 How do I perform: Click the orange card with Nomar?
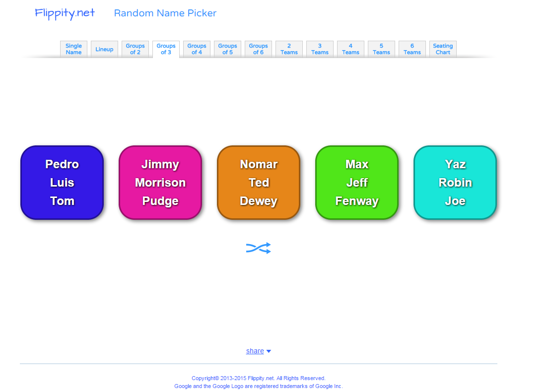click(x=258, y=182)
